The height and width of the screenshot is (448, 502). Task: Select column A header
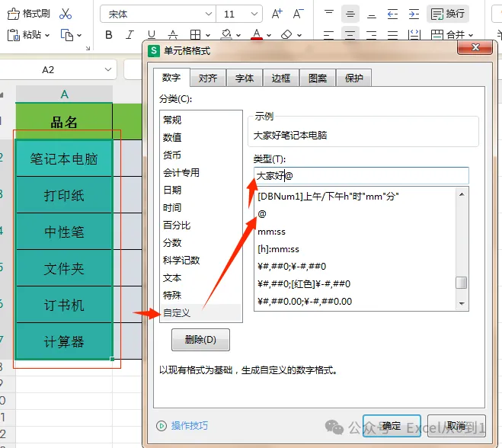[64, 94]
